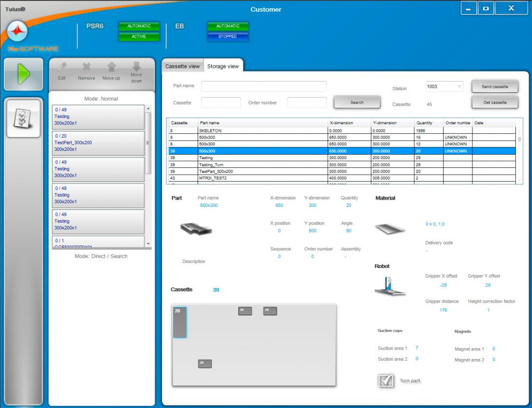Select the TestPart_300x200 queue item
The width and height of the screenshot is (532, 408).
point(99,143)
